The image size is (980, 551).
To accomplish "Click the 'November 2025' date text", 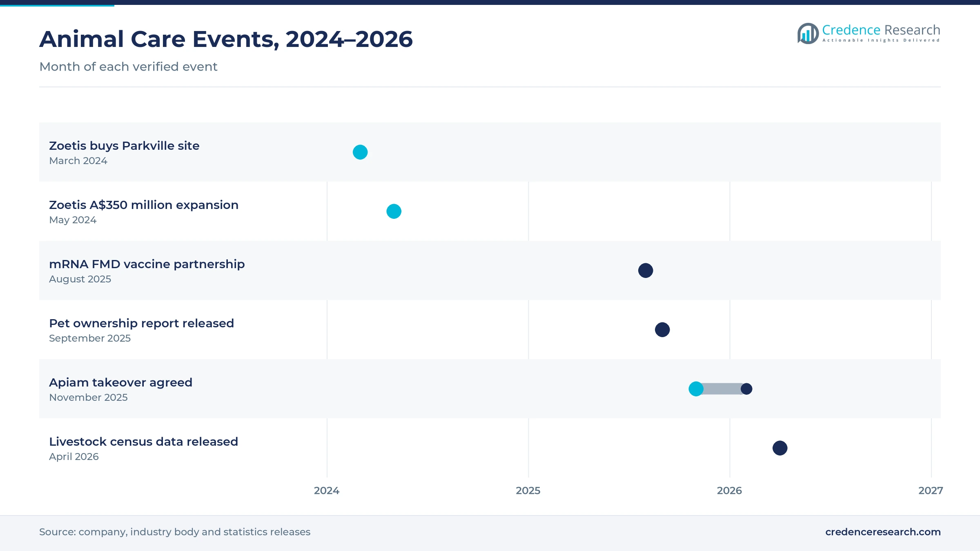I will pos(88,398).
